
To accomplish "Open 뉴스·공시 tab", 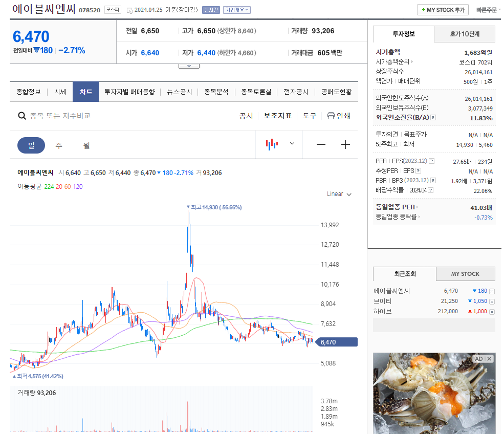I will (x=180, y=92).
